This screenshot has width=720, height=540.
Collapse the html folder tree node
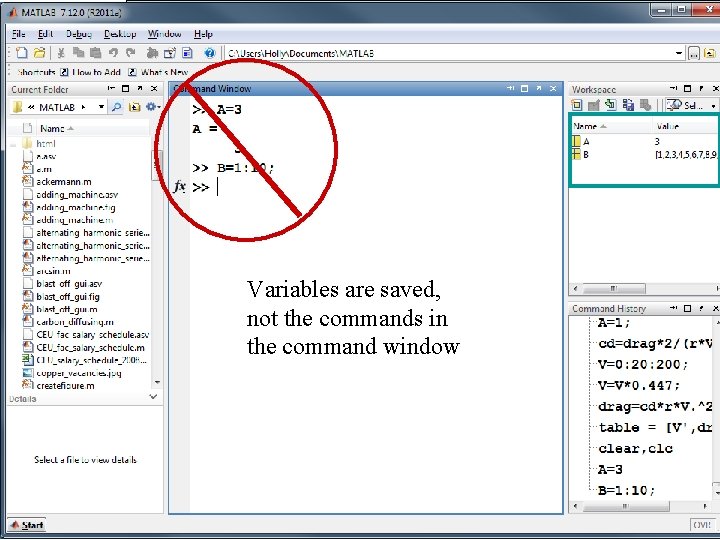(x=13, y=144)
